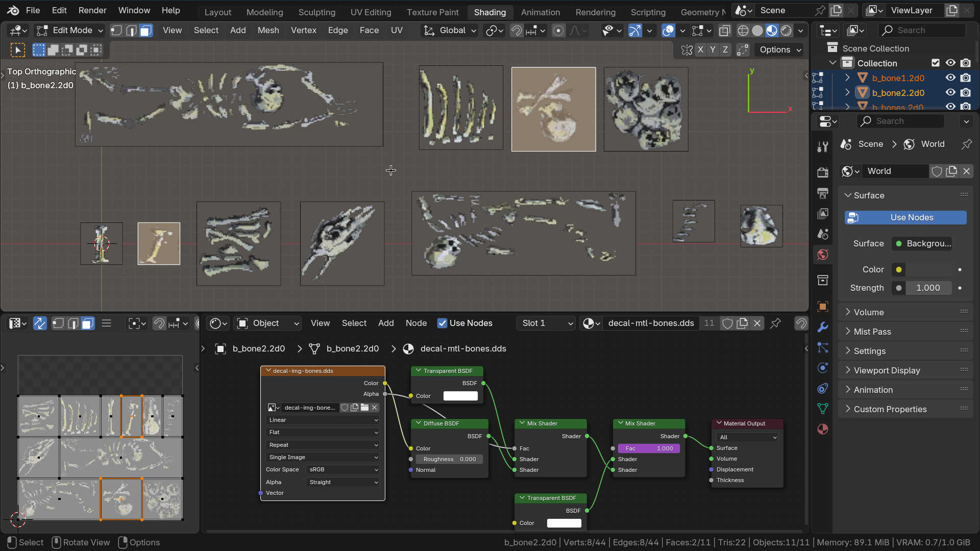Open the World properties tab icon
This screenshot has height=551, width=980.
pos(822,255)
